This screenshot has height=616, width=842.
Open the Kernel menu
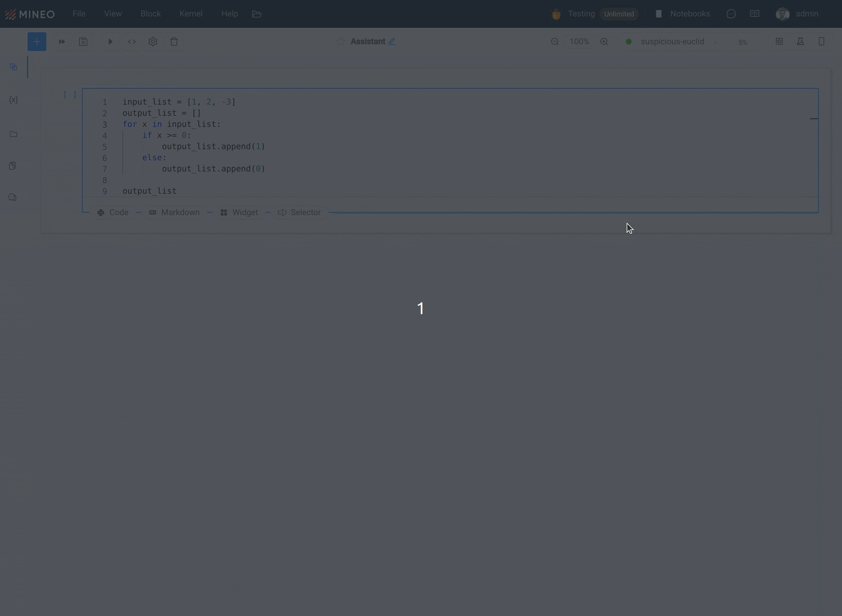click(x=191, y=14)
